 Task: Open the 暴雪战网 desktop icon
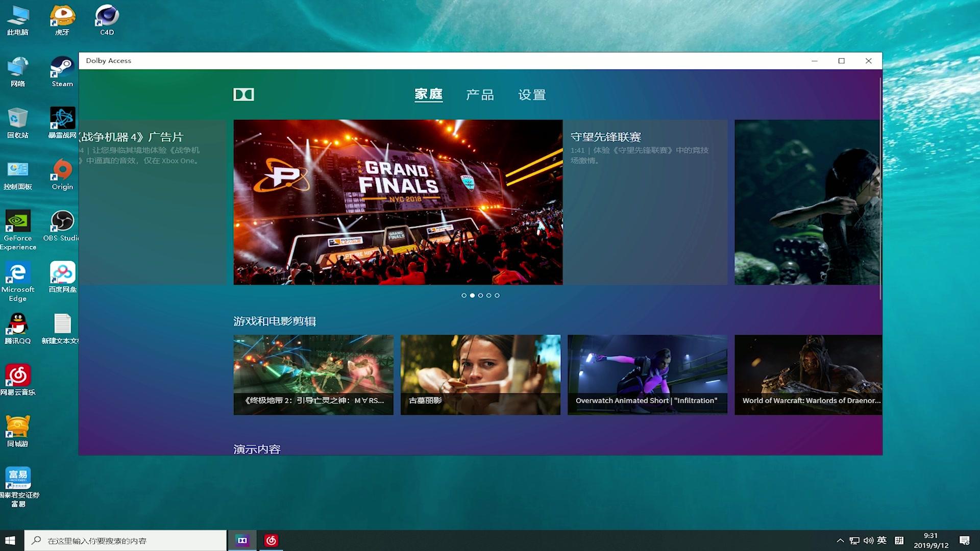click(62, 123)
